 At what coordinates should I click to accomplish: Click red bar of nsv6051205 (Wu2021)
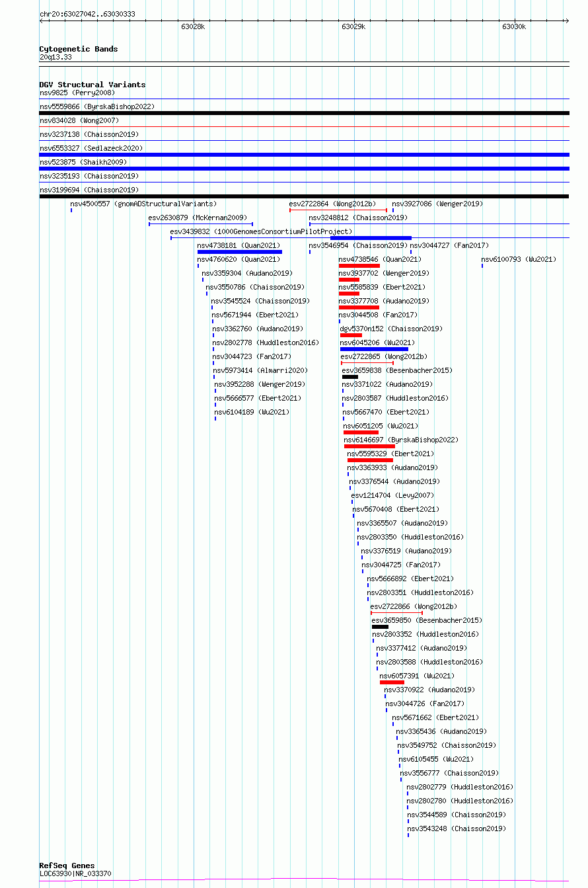[361, 432]
